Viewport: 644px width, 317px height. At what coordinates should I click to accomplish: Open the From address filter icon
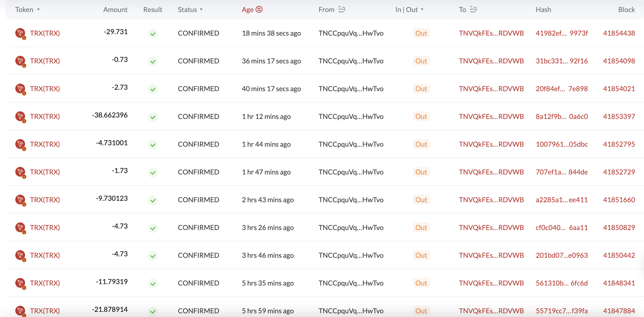coord(342,10)
